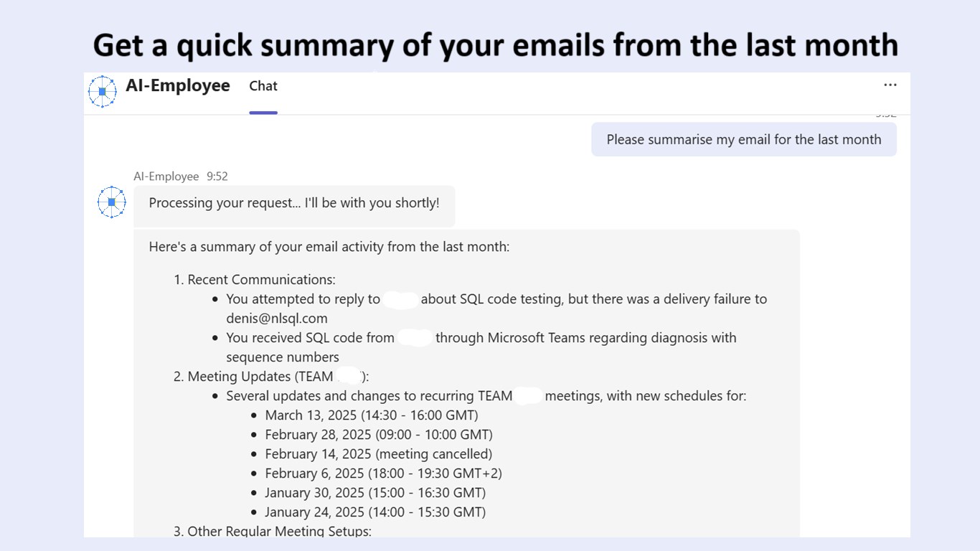Click the "Recent Communications" list heading
The image size is (980, 551).
click(x=261, y=280)
